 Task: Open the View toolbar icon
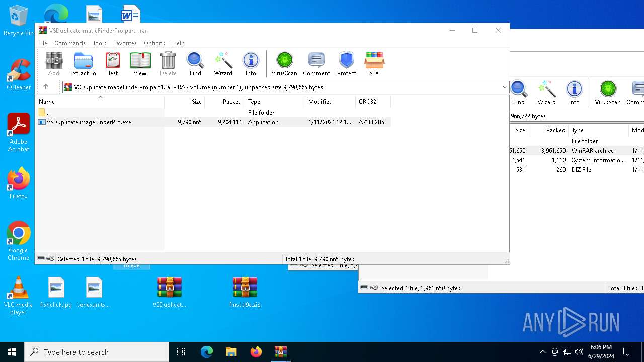(140, 64)
